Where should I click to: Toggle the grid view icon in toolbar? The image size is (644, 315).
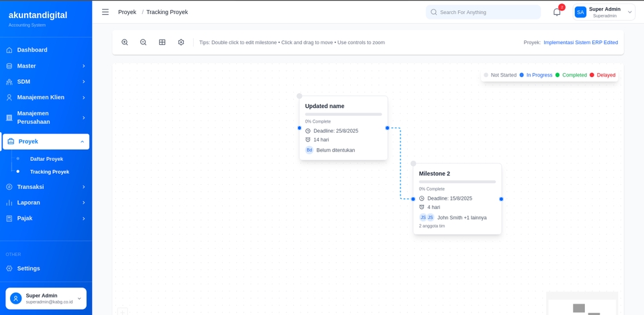[162, 42]
